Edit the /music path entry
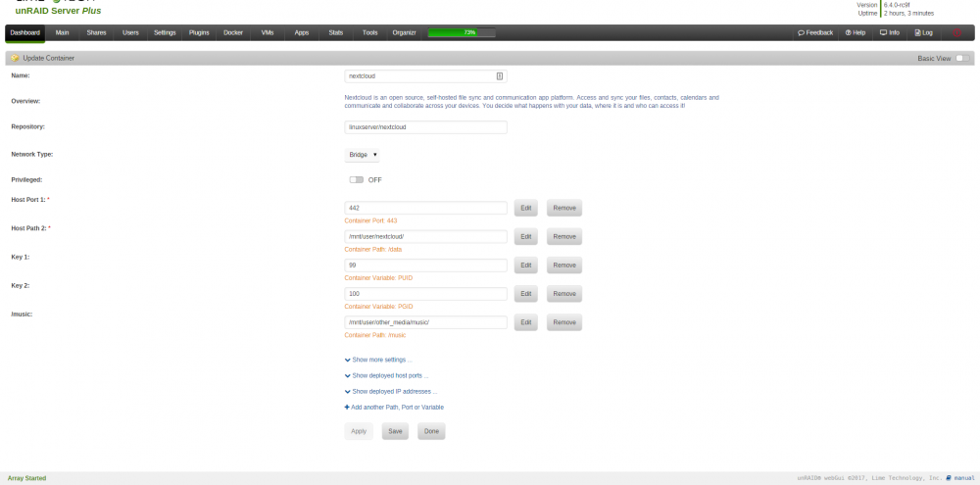 tap(525, 322)
